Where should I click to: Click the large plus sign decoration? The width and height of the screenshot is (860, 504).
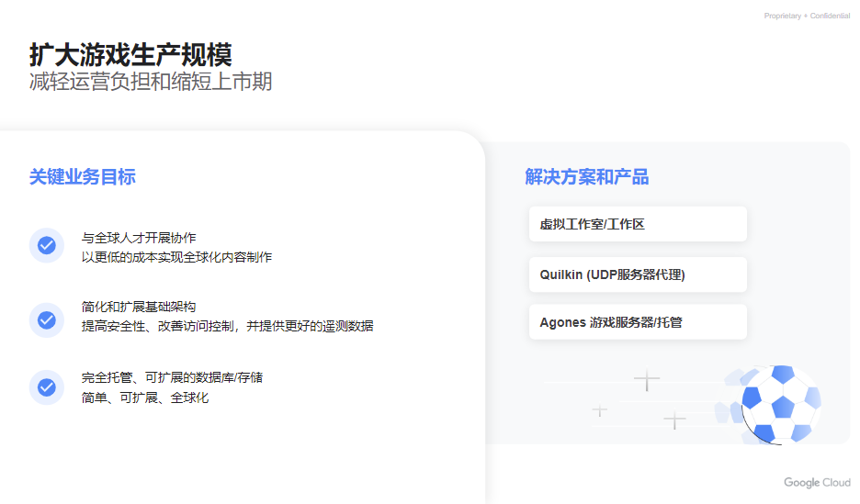point(647,379)
